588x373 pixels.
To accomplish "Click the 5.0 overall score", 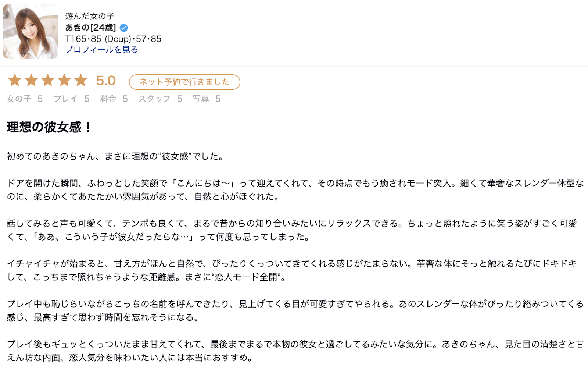I will 106,81.
